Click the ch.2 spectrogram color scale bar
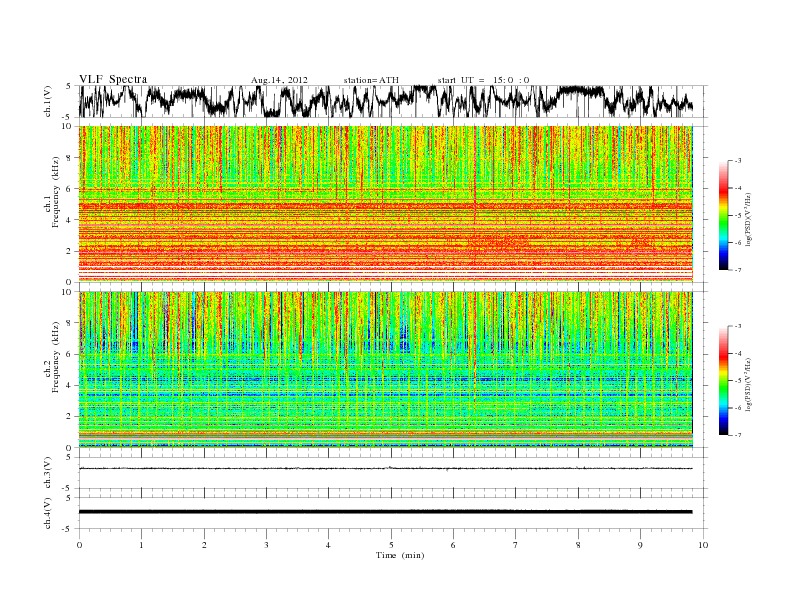This screenshot has width=792, height=612. [723, 381]
